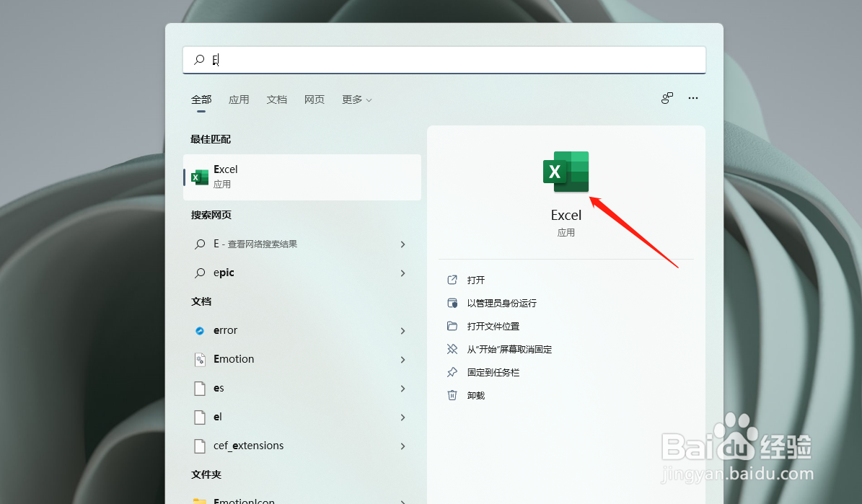Open the Emotion document result

[302, 360]
